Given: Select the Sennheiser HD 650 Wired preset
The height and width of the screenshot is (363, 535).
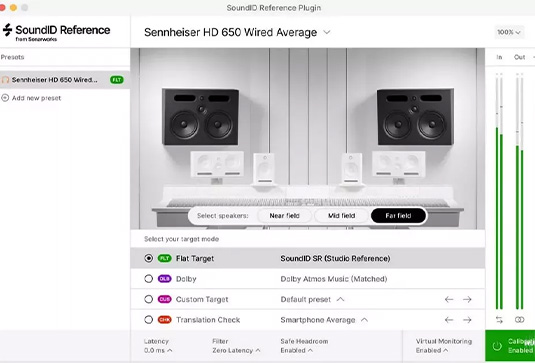Looking at the screenshot, I should 65,80.
